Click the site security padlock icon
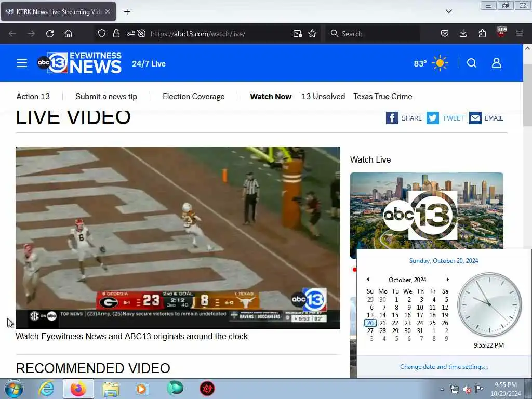Image resolution: width=532 pixels, height=399 pixels. point(116,33)
